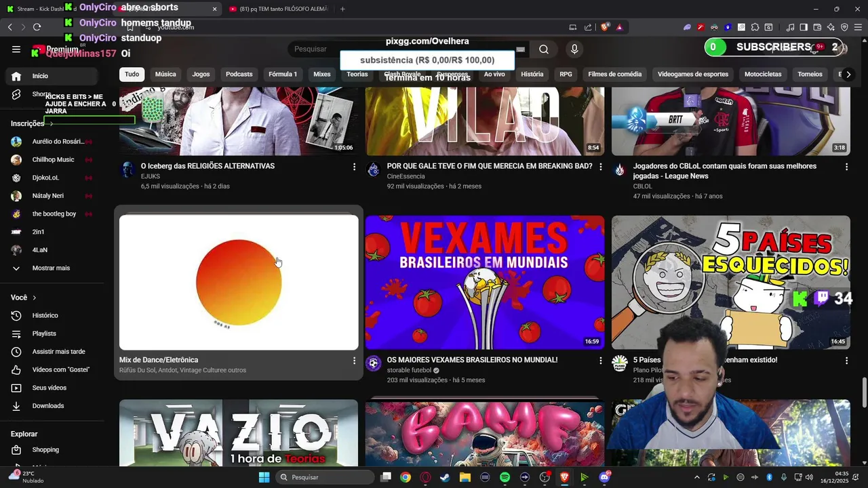Toggle the browser sidebar panel icon
Image resolution: width=868 pixels, height=488 pixels.
tap(804, 27)
